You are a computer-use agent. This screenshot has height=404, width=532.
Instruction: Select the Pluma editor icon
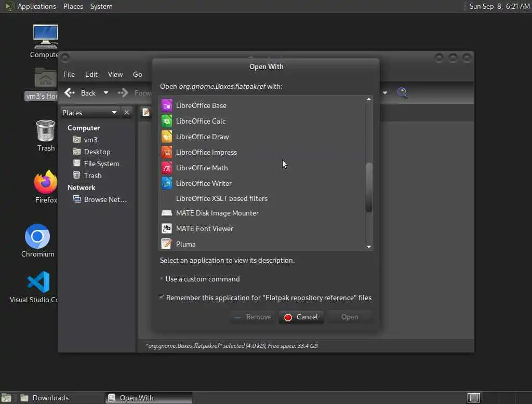[167, 244]
